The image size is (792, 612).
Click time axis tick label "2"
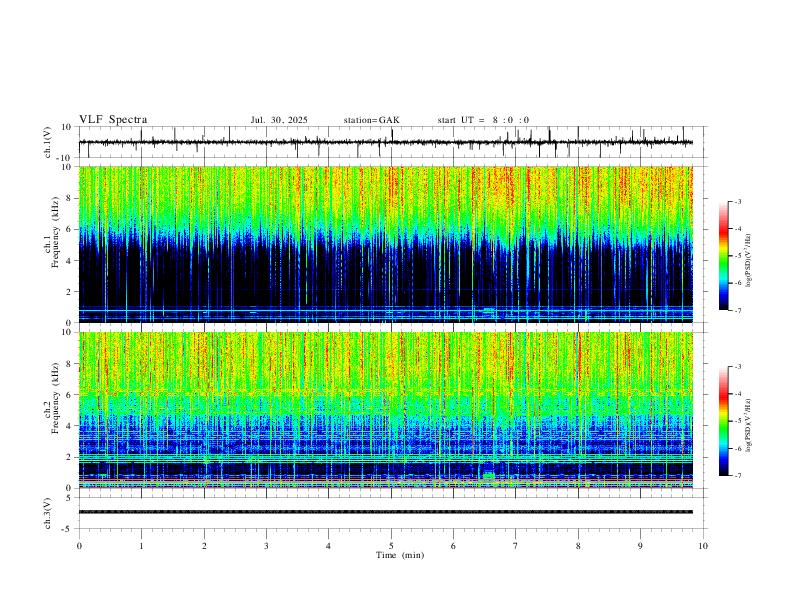coord(204,546)
